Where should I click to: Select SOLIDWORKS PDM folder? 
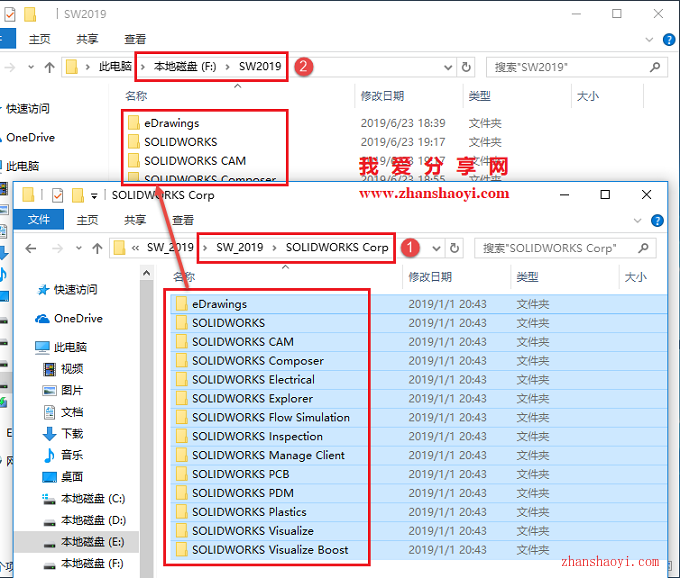[243, 493]
